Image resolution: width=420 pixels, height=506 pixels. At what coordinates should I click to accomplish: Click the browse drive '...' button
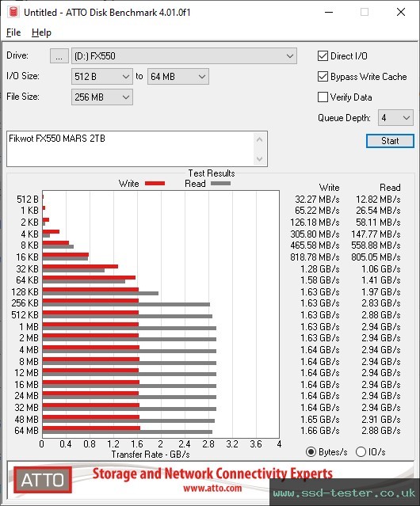coord(59,56)
